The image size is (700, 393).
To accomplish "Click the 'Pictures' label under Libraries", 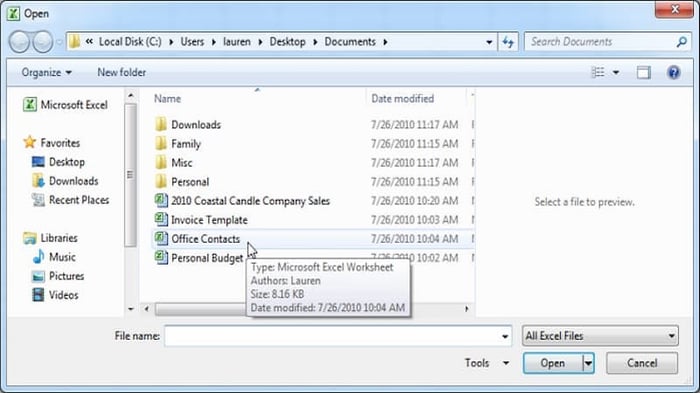I will pos(67,276).
